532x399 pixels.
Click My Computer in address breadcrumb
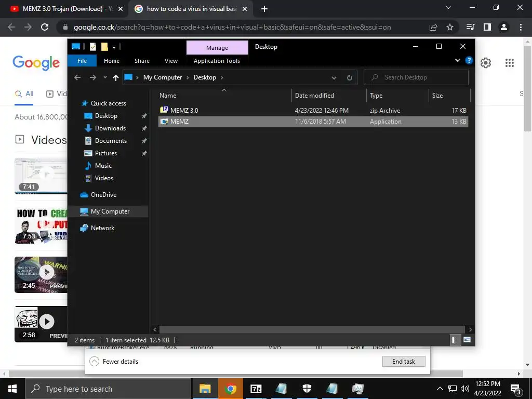point(163,77)
